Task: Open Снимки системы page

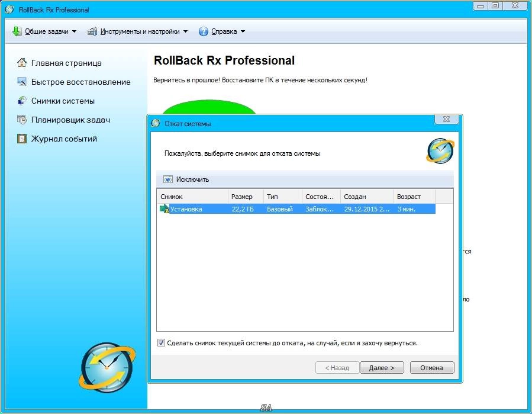Action: click(63, 101)
